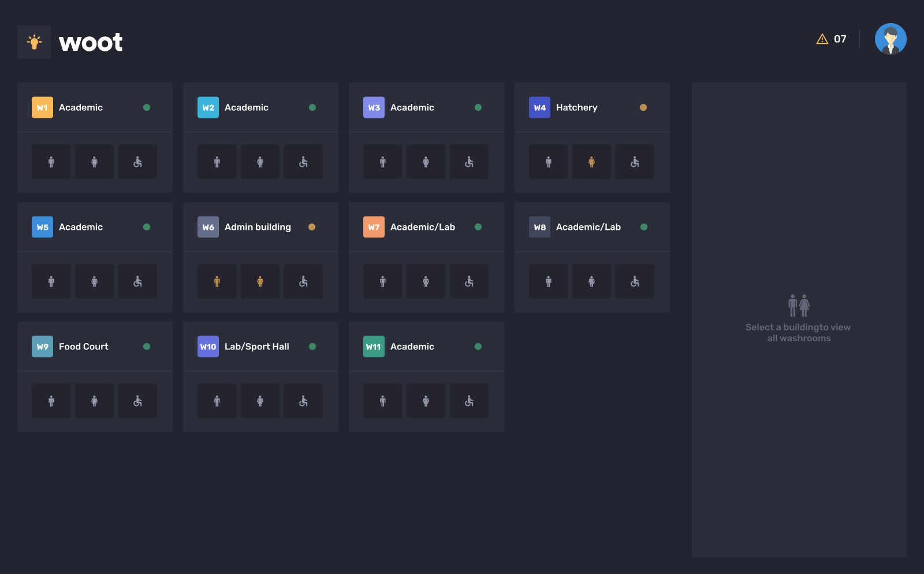Select the women's washroom icon in W10 Lab/Sport Hall
The width and height of the screenshot is (924, 574).
coord(260,401)
